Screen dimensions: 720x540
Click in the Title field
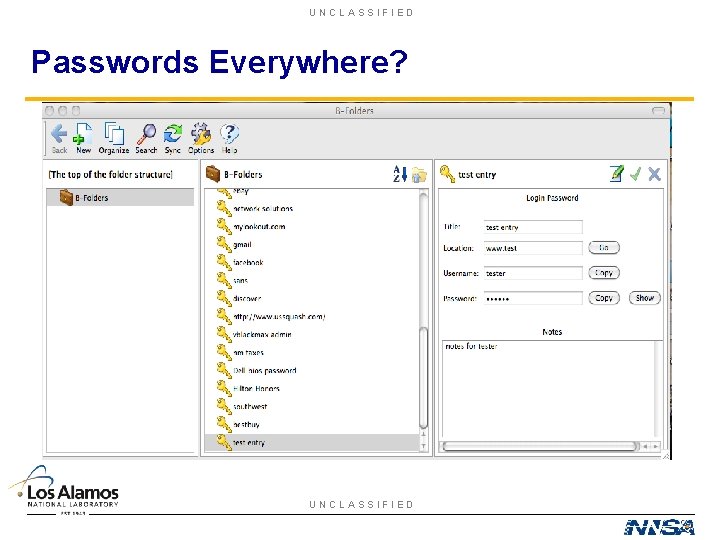coord(533,227)
